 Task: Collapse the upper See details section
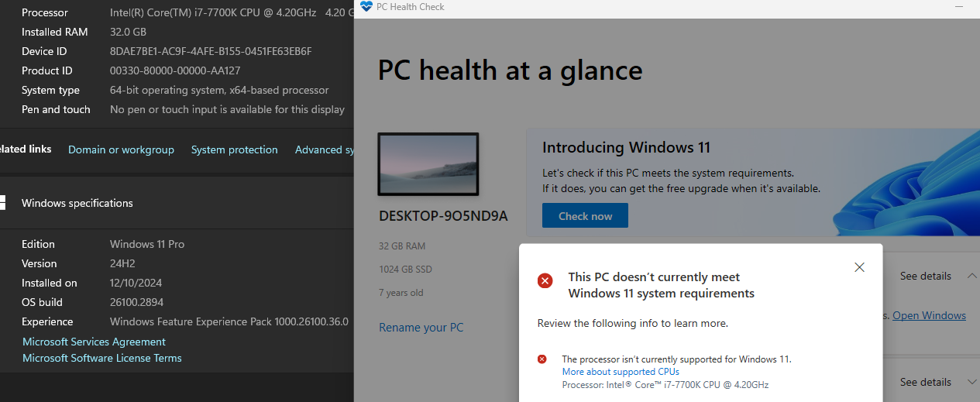971,276
